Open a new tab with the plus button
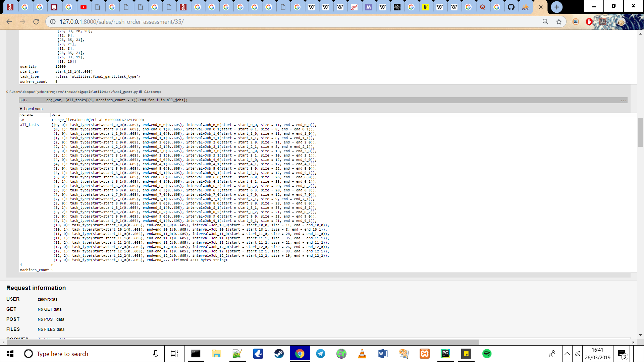The height and width of the screenshot is (362, 644). 556,7
